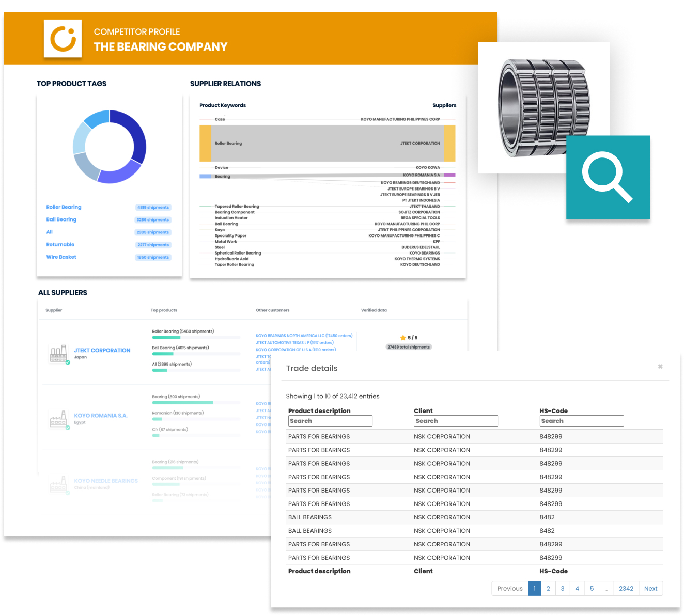Click the Verified data column header
The width and height of the screenshot is (684, 616).
point(374,310)
